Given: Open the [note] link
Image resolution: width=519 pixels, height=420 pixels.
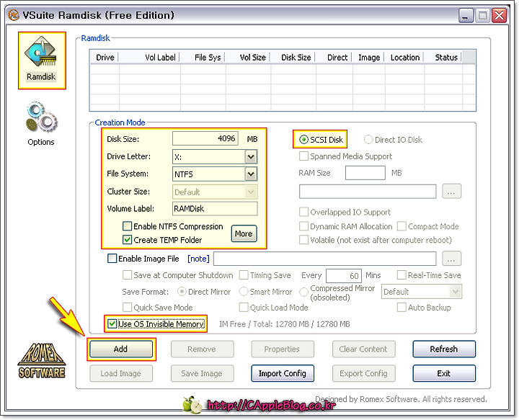Looking at the screenshot, I should pyautogui.click(x=198, y=259).
